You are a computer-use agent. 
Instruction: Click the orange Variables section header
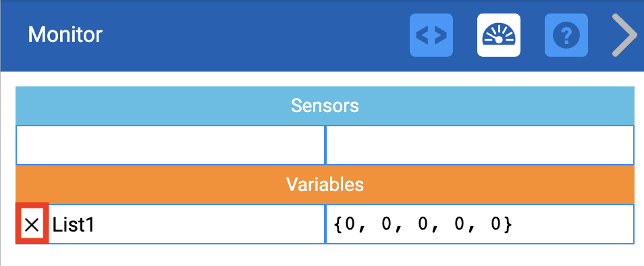325,185
